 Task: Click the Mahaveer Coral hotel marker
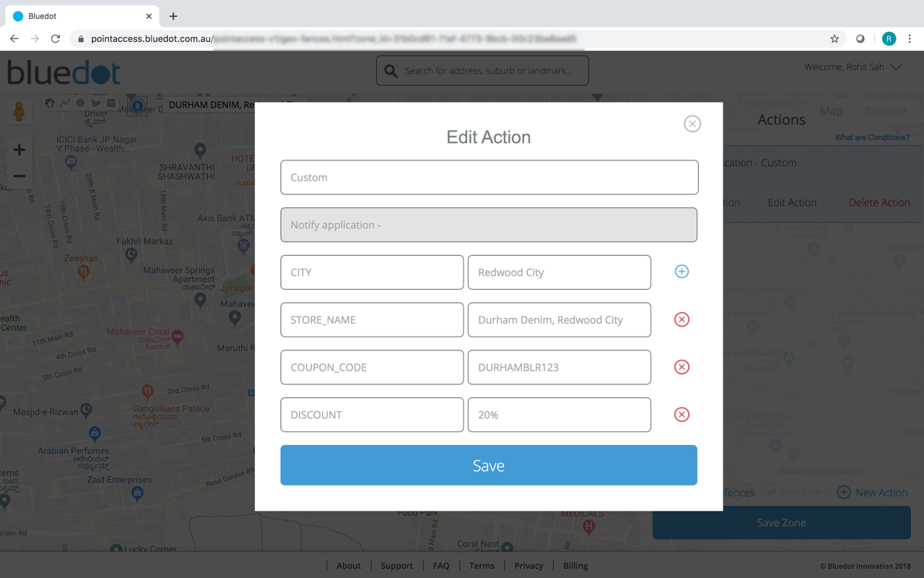coord(178,337)
